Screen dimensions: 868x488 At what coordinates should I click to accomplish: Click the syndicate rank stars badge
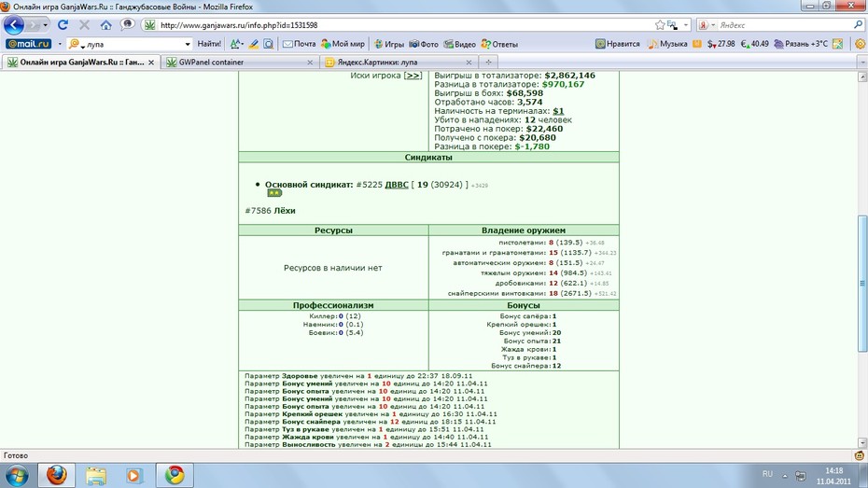pos(274,193)
